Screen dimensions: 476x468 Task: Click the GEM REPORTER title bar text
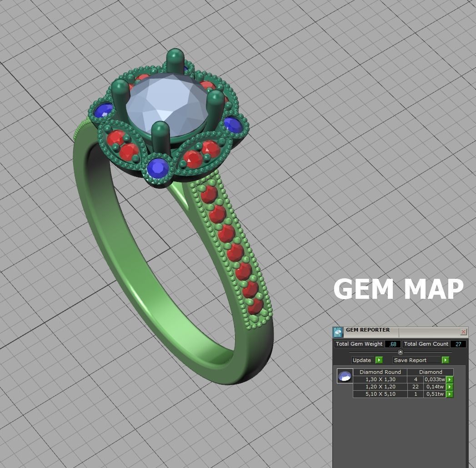click(368, 330)
